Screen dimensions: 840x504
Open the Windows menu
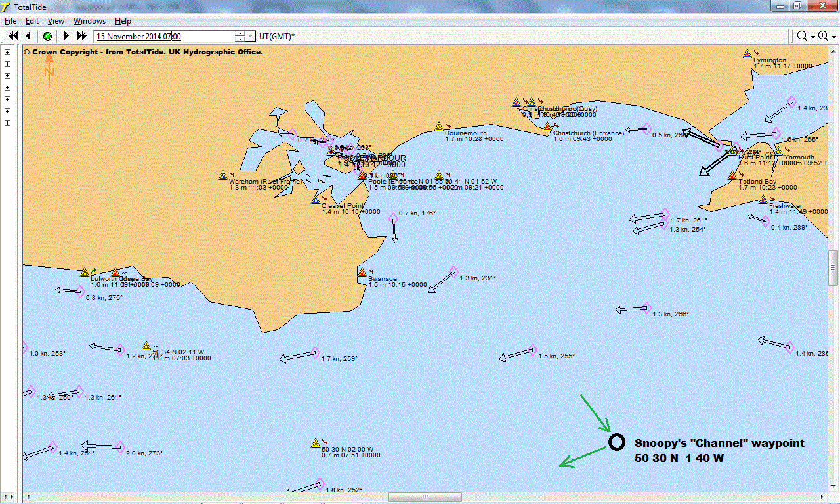point(89,21)
